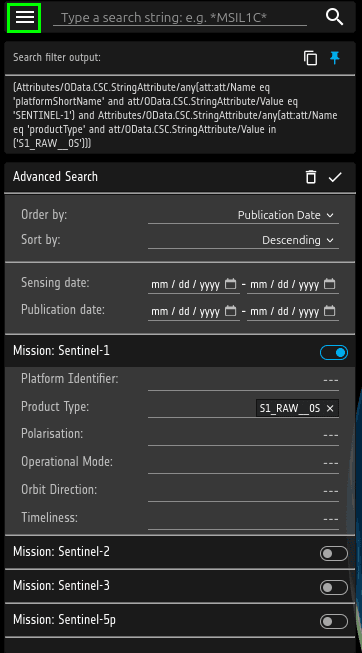Enable the Mission: Sentinel-3 toggle
The image size is (362, 653).
coord(334,588)
